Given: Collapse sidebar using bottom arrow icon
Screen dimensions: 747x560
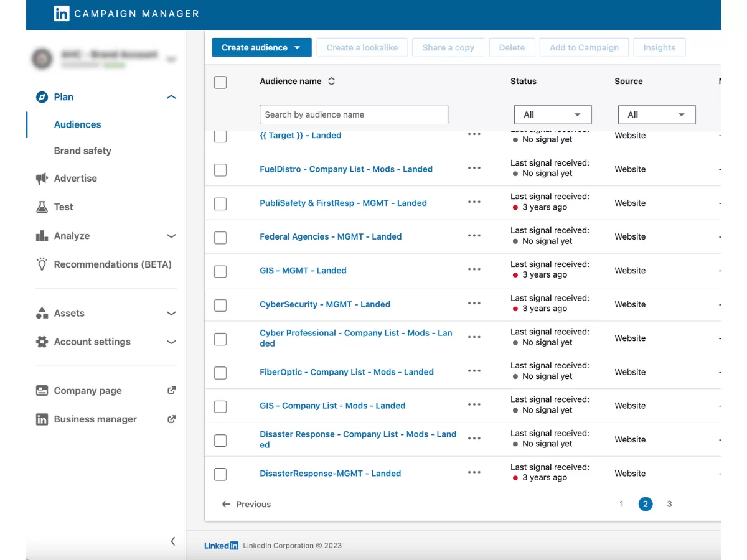Looking at the screenshot, I should click(172, 541).
